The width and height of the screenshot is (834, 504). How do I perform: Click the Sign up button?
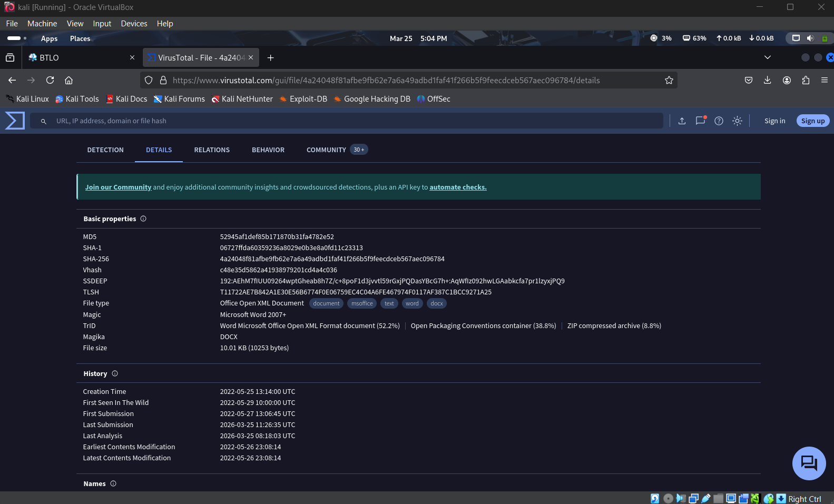[x=813, y=121]
